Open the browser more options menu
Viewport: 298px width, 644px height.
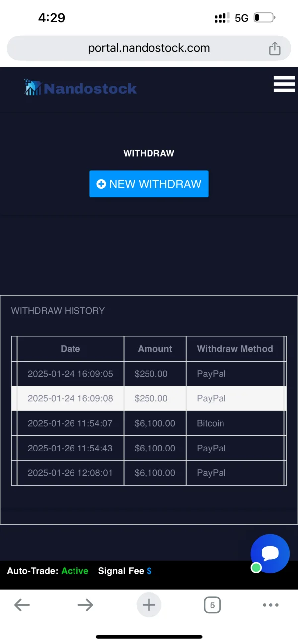pyautogui.click(x=270, y=605)
